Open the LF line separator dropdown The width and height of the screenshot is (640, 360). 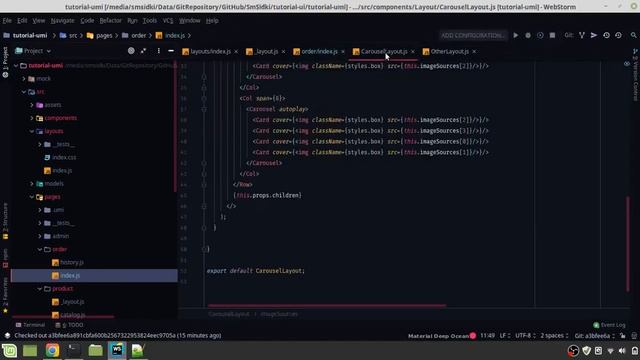(504, 336)
